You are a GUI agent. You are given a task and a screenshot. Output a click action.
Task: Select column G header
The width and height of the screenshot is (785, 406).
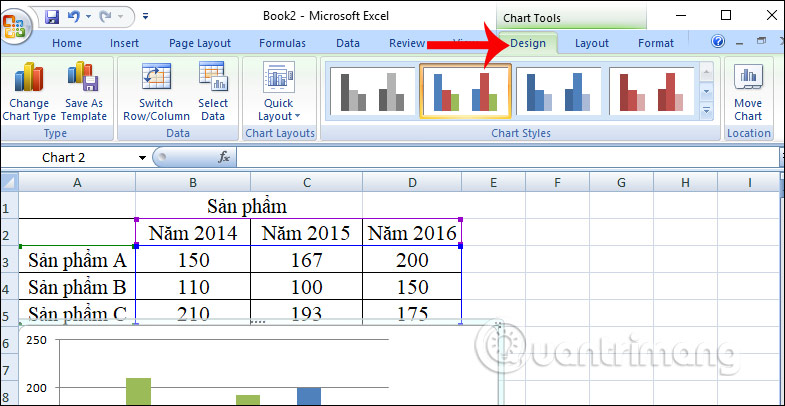pos(621,183)
